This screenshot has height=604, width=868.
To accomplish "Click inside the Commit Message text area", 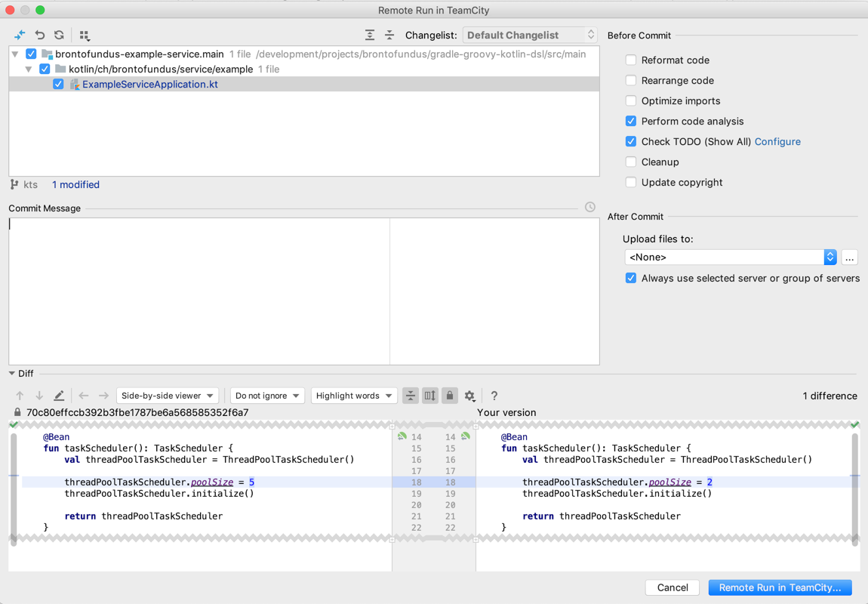I will pyautogui.click(x=304, y=291).
